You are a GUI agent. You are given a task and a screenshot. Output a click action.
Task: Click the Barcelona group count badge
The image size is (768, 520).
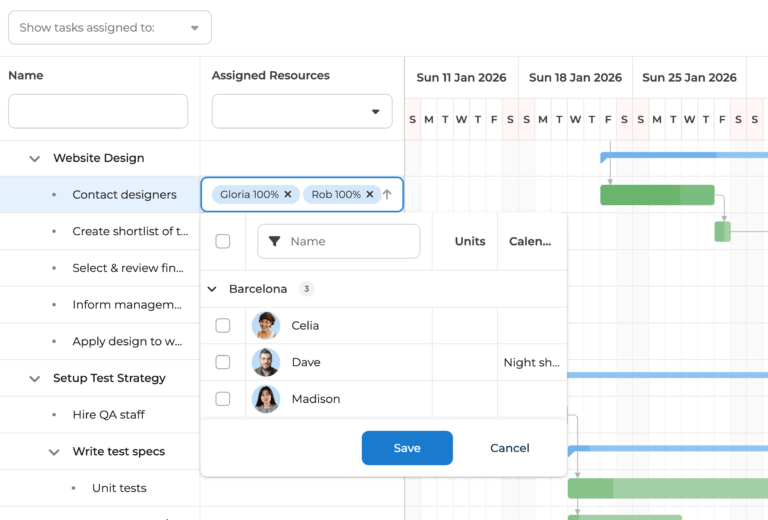(307, 289)
